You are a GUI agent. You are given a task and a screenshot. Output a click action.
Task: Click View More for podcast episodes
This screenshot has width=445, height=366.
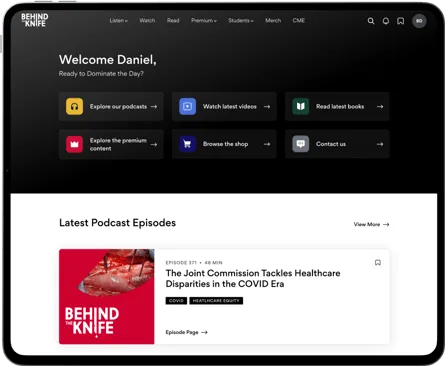pos(371,225)
